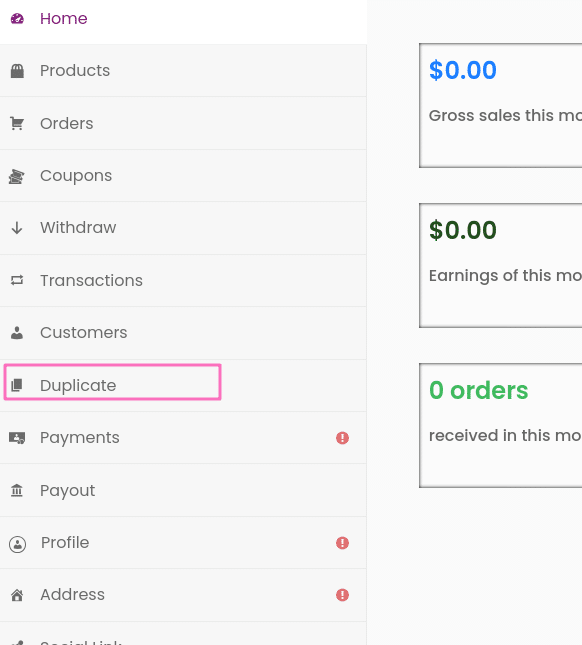Click the Orders cart icon
This screenshot has height=645, width=582.
17,123
